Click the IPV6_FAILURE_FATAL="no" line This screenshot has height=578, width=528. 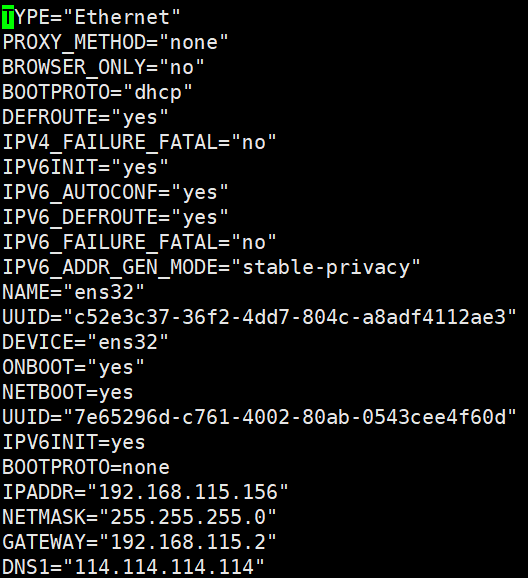click(139, 243)
